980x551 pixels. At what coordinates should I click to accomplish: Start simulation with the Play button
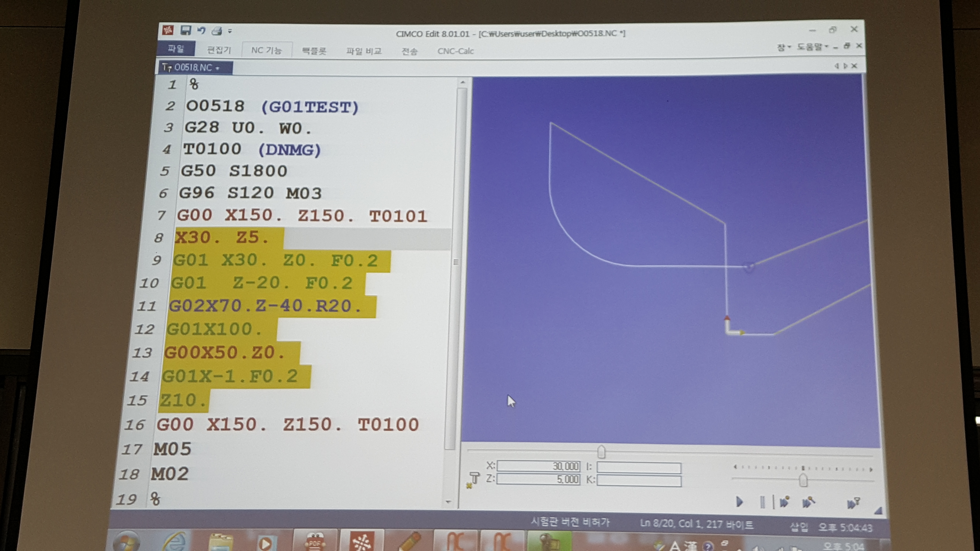[739, 502]
